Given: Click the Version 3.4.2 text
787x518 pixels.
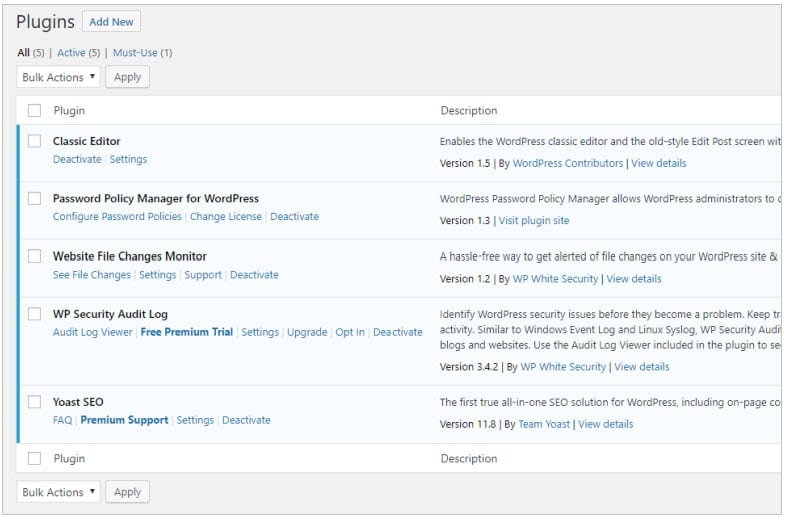Looking at the screenshot, I should [469, 366].
